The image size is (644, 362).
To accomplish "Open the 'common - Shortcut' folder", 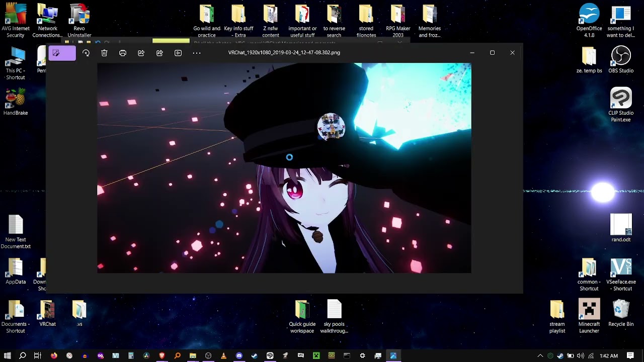I will [589, 275].
